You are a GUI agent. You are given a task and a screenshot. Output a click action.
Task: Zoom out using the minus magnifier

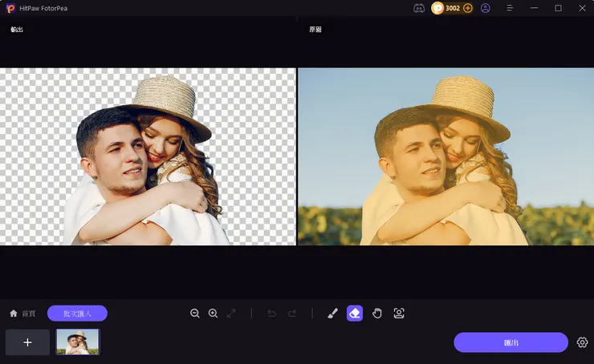(195, 313)
